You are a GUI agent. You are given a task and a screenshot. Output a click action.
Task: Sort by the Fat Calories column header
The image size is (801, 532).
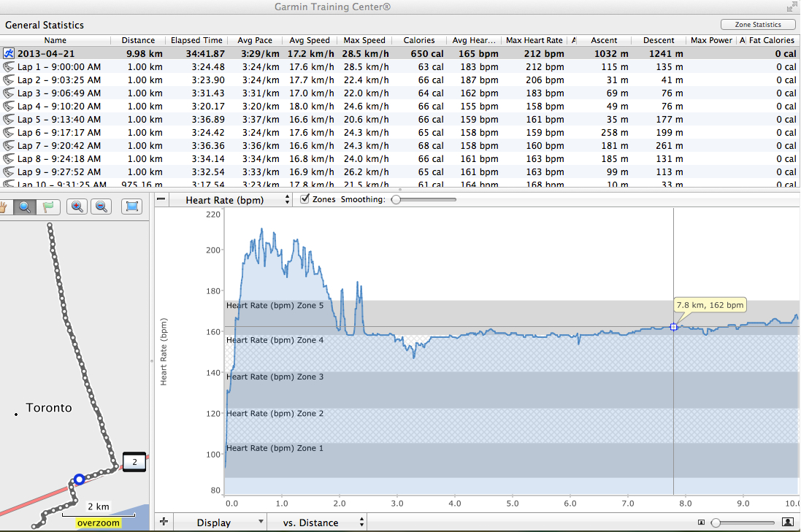pyautogui.click(x=771, y=40)
